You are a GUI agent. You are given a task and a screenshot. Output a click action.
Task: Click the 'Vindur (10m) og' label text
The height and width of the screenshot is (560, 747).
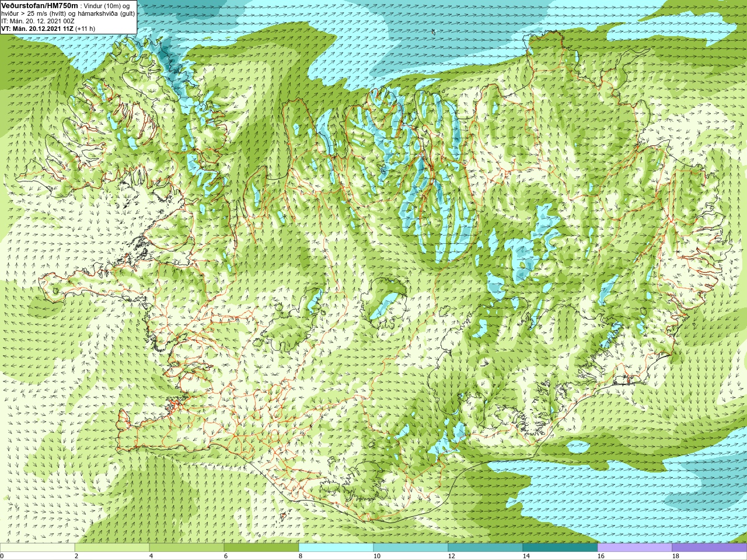click(x=107, y=6)
